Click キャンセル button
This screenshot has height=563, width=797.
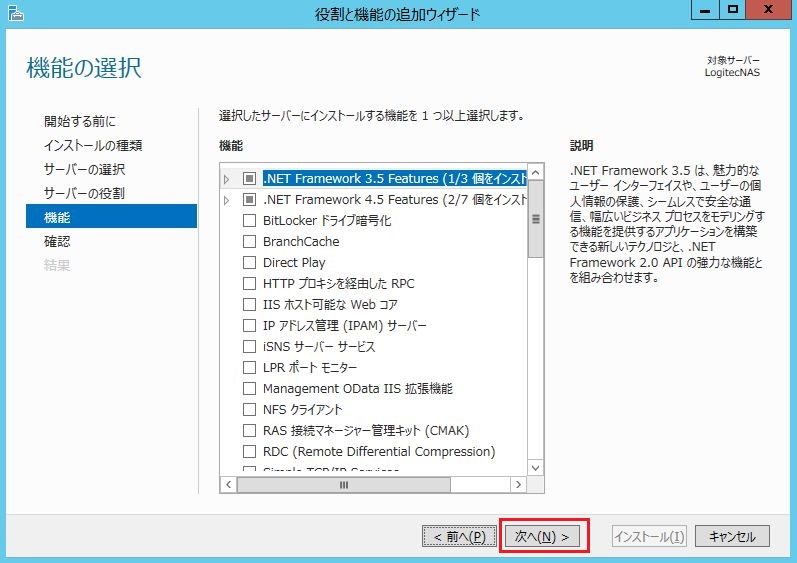732,536
